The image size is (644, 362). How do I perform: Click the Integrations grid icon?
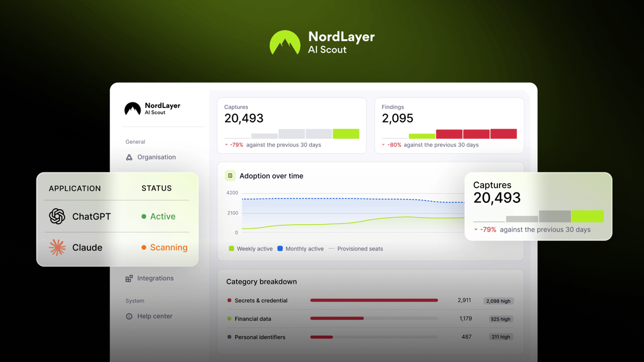pos(129,278)
